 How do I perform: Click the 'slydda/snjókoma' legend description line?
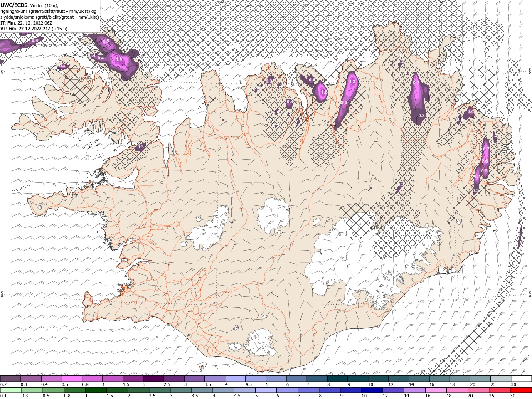pos(50,17)
